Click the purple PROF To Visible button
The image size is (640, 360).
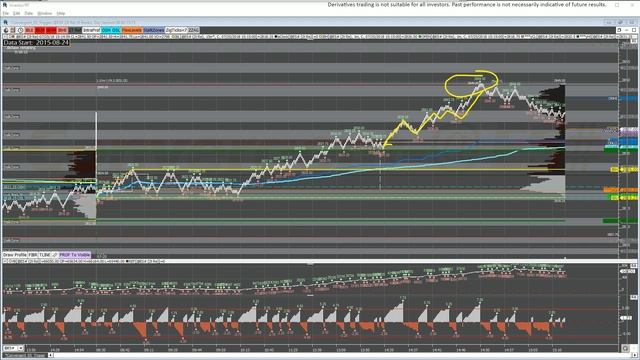(75, 255)
